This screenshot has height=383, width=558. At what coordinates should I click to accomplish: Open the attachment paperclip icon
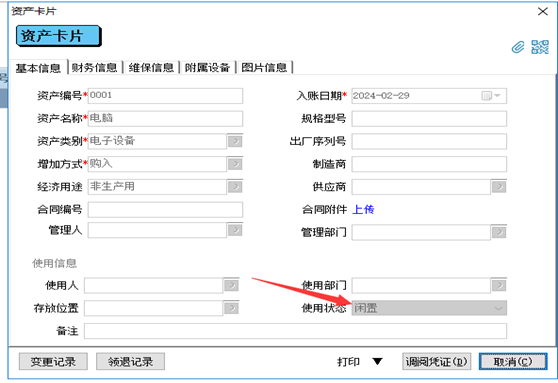coord(518,47)
